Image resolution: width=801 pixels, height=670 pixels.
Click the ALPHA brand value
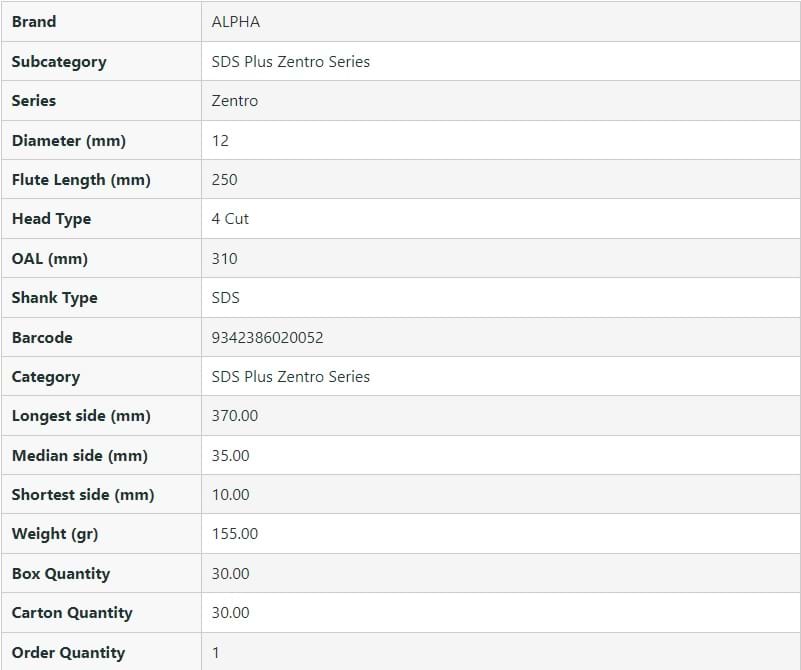[236, 22]
